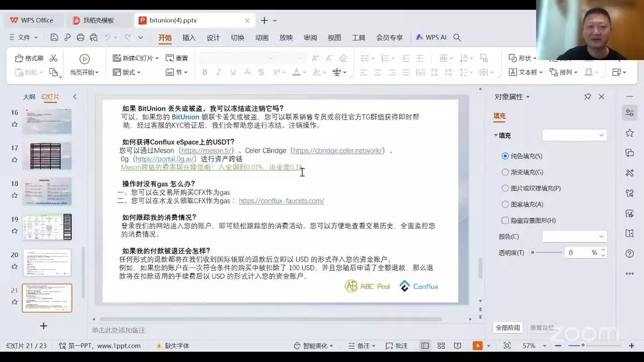Click the Copy icon in ribbon

pos(54,72)
